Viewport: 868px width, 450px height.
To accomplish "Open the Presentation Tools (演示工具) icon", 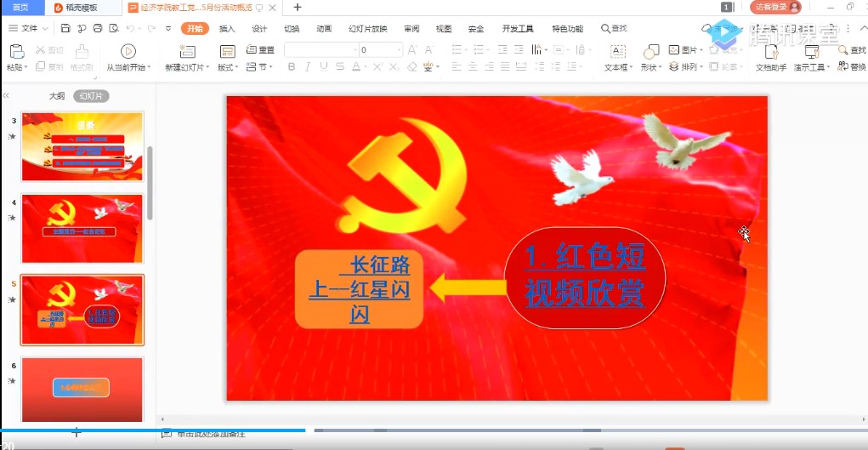I will click(810, 52).
